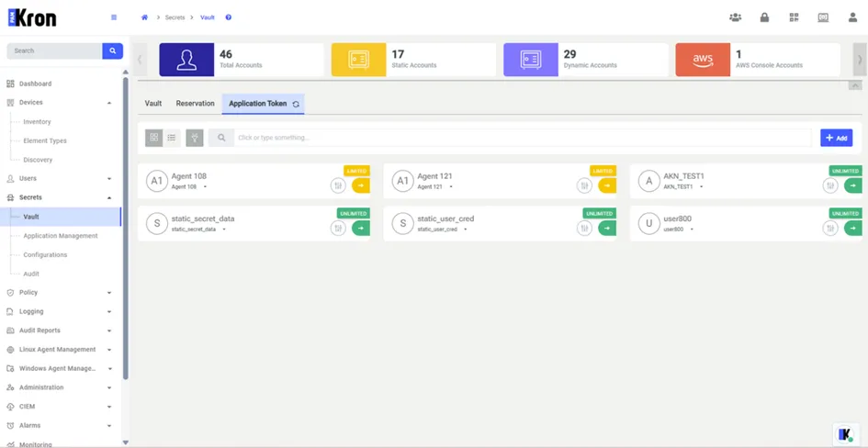Open Element Types in sidebar

(x=45, y=141)
